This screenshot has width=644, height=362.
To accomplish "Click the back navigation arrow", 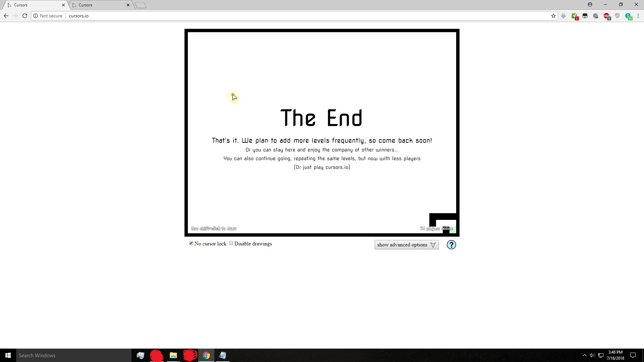I will 6,16.
